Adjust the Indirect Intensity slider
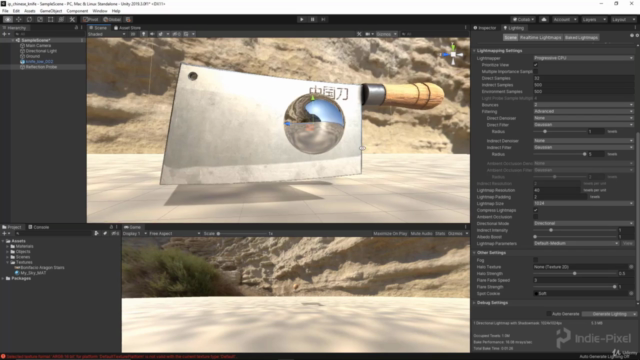This screenshot has height=360, width=640. (x=575, y=230)
